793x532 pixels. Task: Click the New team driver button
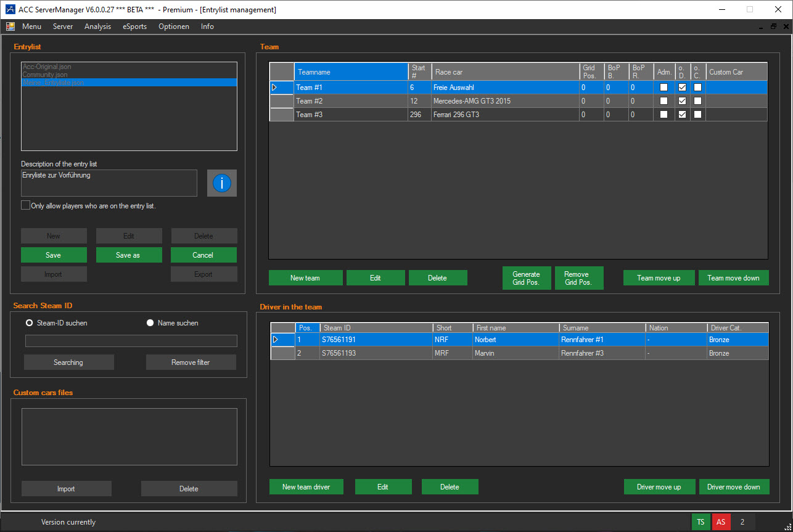click(306, 487)
